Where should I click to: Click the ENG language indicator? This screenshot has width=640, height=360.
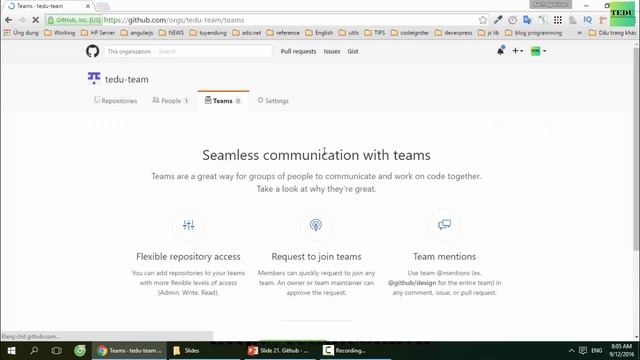click(596, 351)
